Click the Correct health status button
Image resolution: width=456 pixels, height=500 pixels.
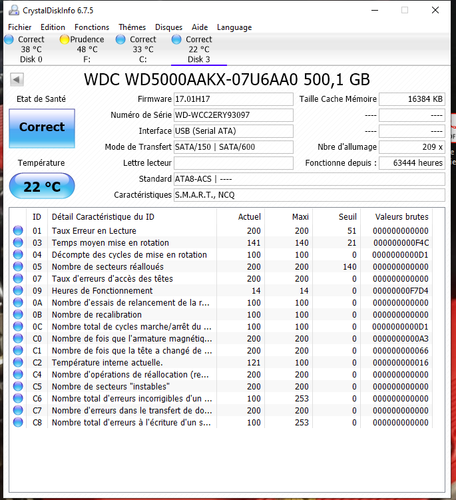42,128
